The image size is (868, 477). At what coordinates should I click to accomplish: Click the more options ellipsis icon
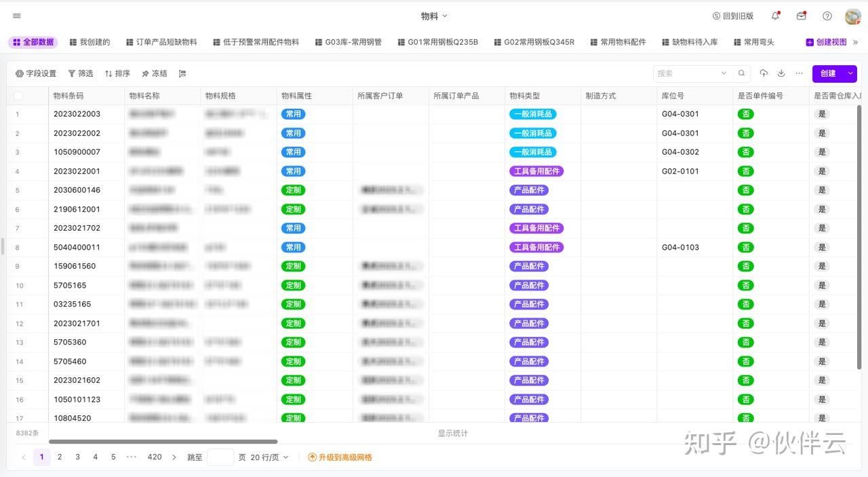click(x=799, y=73)
